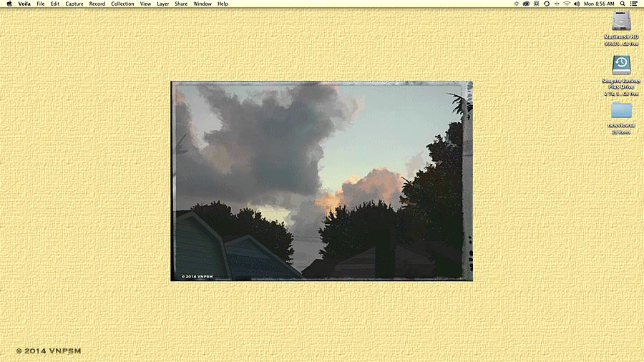The image size is (644, 362).
Task: Open the Voila application menu
Action: 24,4
